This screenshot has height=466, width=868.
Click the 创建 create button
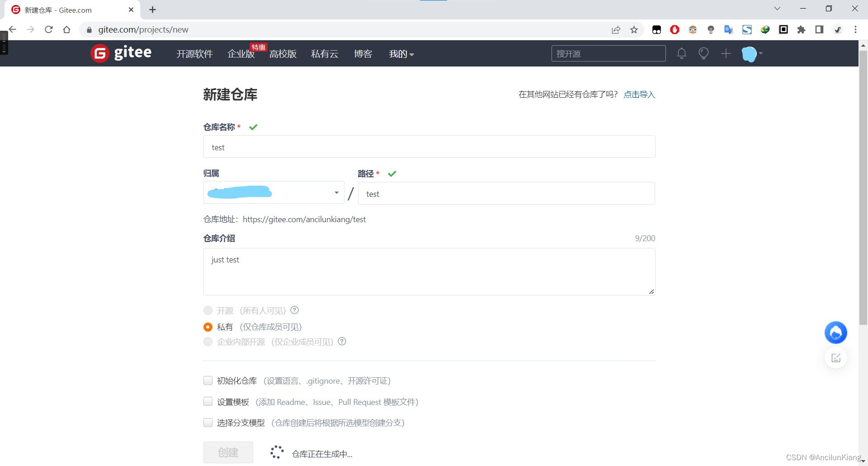point(228,452)
